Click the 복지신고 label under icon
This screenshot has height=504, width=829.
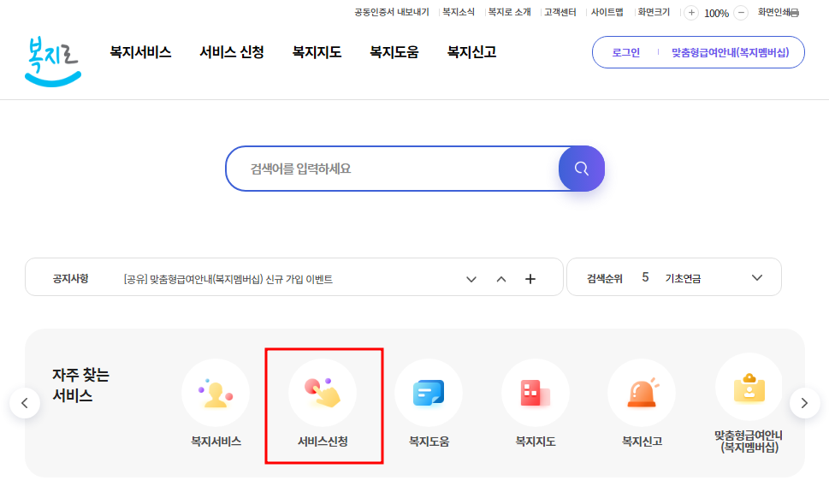(642, 442)
